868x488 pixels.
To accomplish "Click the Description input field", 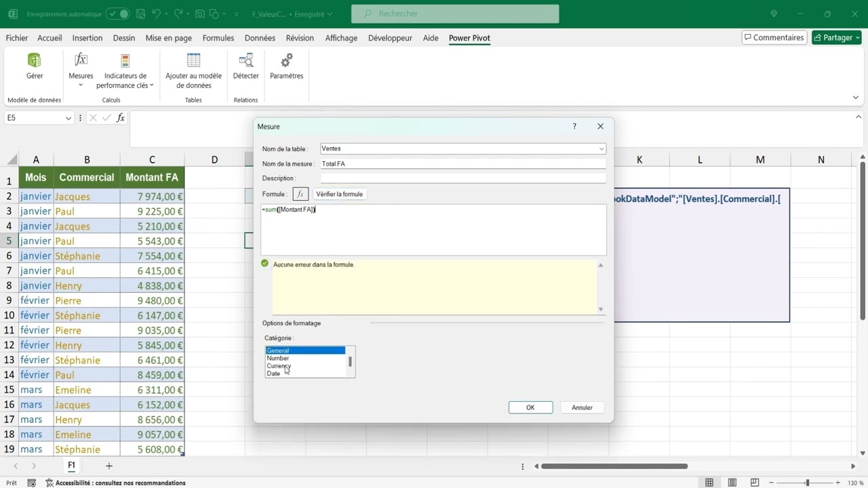I will 462,178.
